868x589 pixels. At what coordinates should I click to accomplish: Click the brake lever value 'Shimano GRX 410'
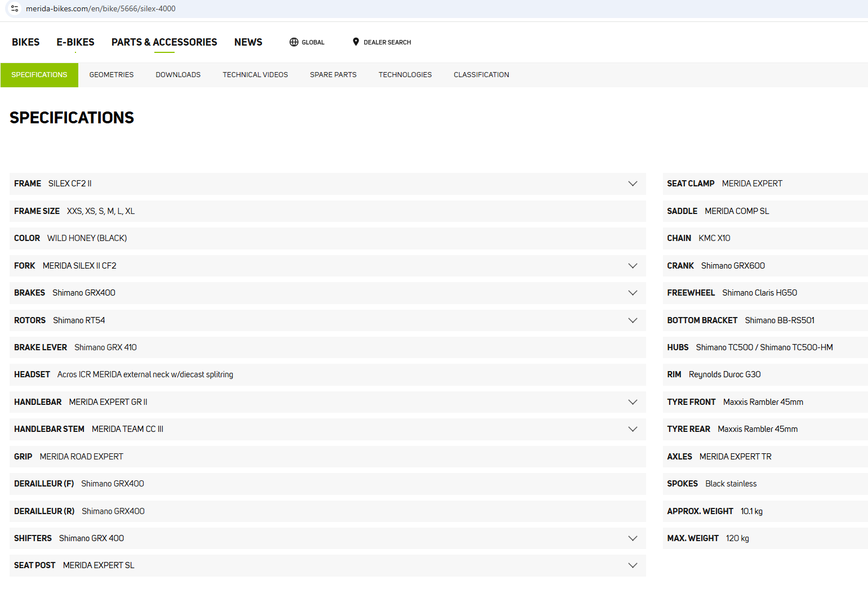point(105,347)
